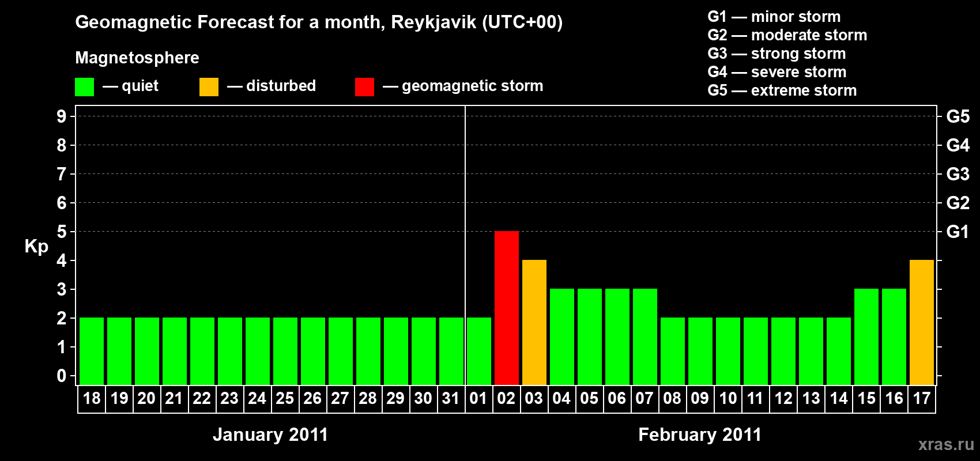The height and width of the screenshot is (461, 980).
Task: Click date label 25 on the axis
Action: click(x=285, y=398)
